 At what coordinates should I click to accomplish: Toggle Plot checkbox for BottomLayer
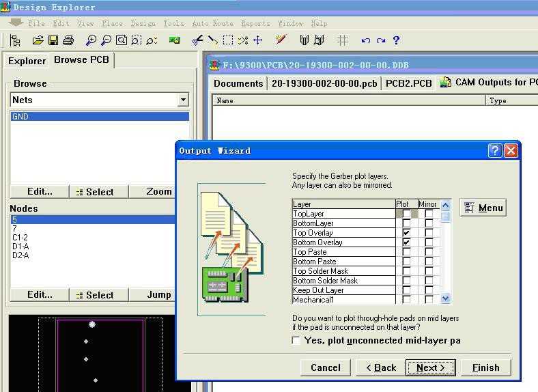click(406, 223)
